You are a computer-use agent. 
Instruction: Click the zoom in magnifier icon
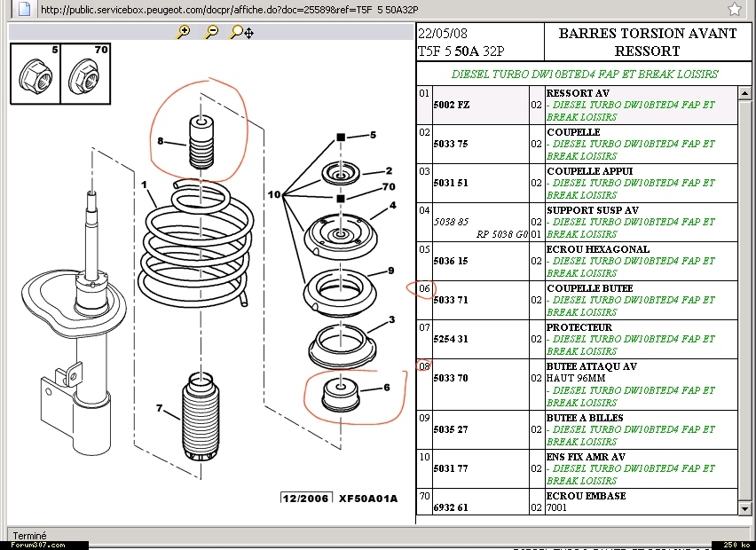click(x=183, y=32)
